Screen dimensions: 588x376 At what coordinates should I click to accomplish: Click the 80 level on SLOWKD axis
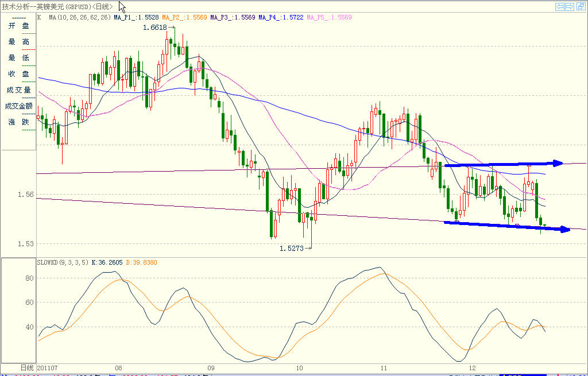29,278
